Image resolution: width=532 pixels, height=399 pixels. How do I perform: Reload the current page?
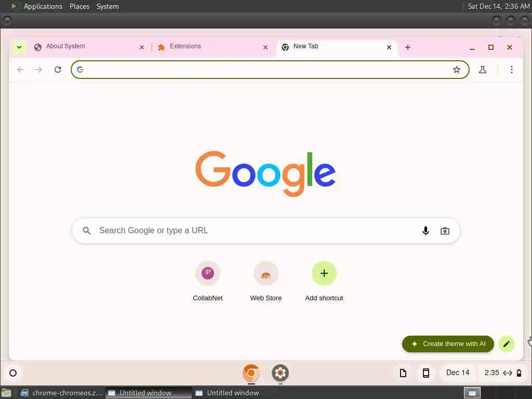pos(58,70)
